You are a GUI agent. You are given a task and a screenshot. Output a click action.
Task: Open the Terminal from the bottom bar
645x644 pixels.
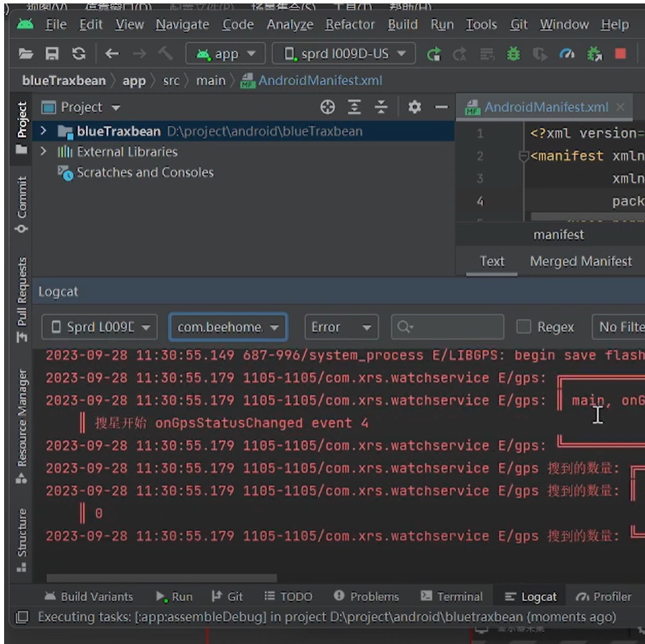(x=452, y=596)
